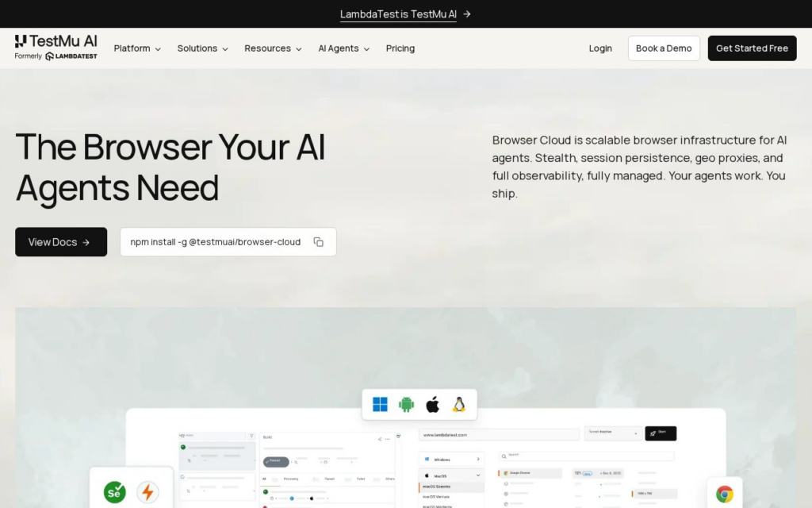Copy the npm install command
This screenshot has height=508, width=812.
click(x=319, y=242)
